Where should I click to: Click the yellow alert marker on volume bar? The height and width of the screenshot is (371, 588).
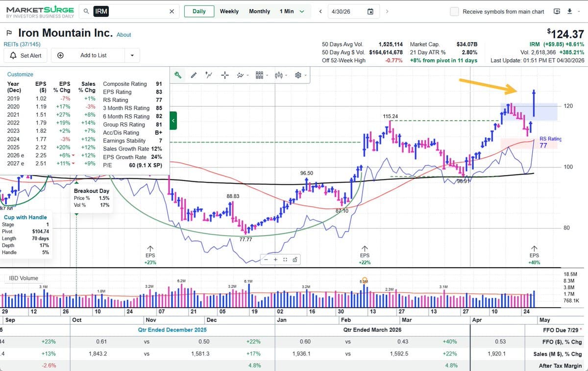364,281
